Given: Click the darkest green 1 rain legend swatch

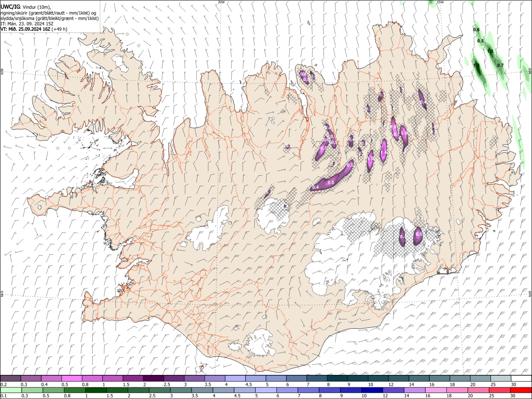Looking at the screenshot, I should pos(96,390).
